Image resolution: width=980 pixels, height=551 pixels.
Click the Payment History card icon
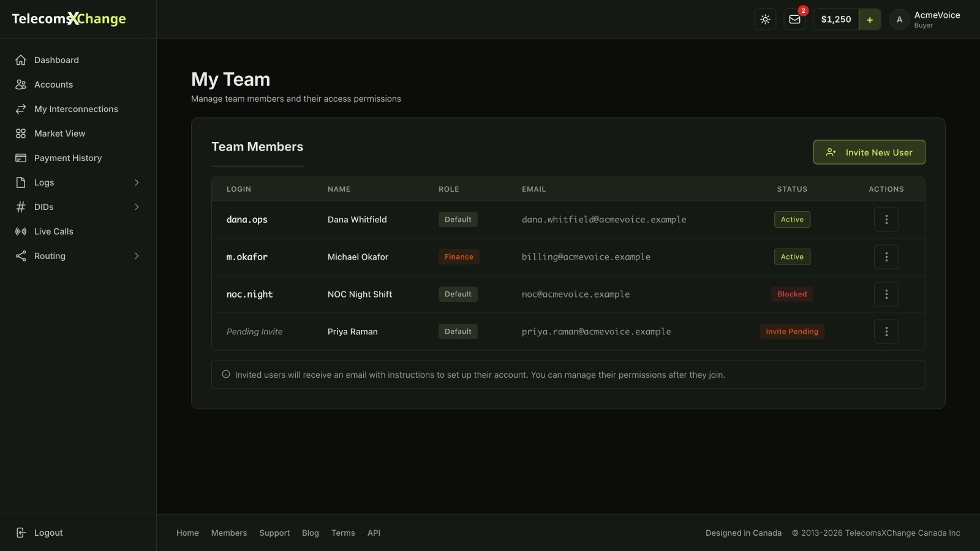21,158
